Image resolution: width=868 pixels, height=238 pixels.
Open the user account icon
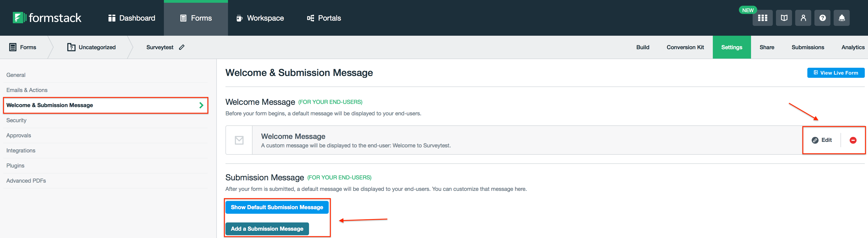pyautogui.click(x=803, y=18)
